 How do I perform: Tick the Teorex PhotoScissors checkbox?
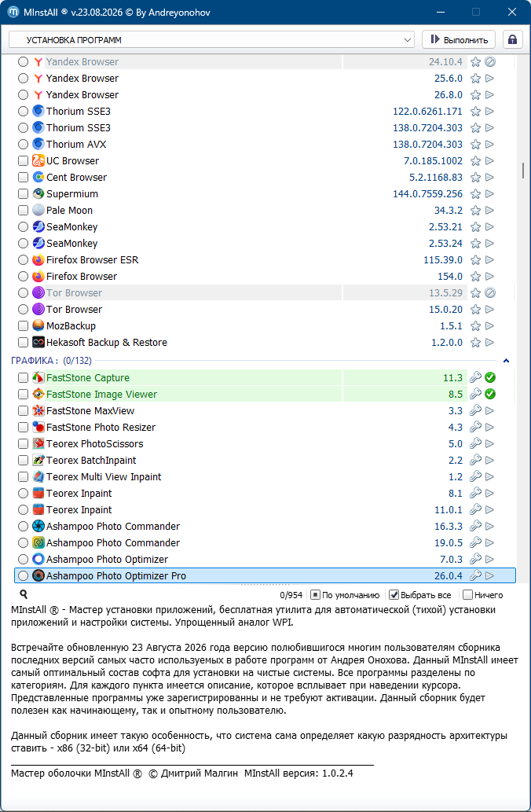23,444
